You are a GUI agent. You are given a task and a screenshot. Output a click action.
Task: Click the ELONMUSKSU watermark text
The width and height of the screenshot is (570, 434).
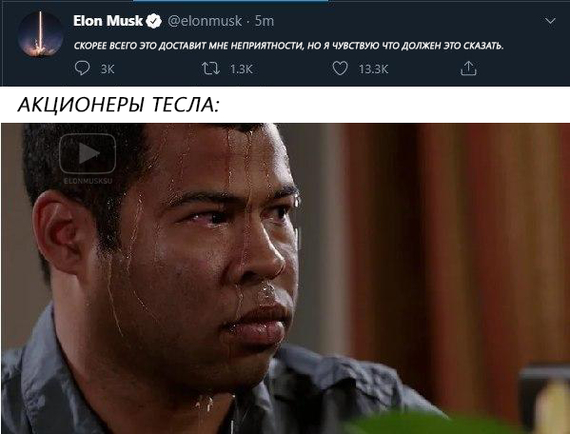pos(88,181)
